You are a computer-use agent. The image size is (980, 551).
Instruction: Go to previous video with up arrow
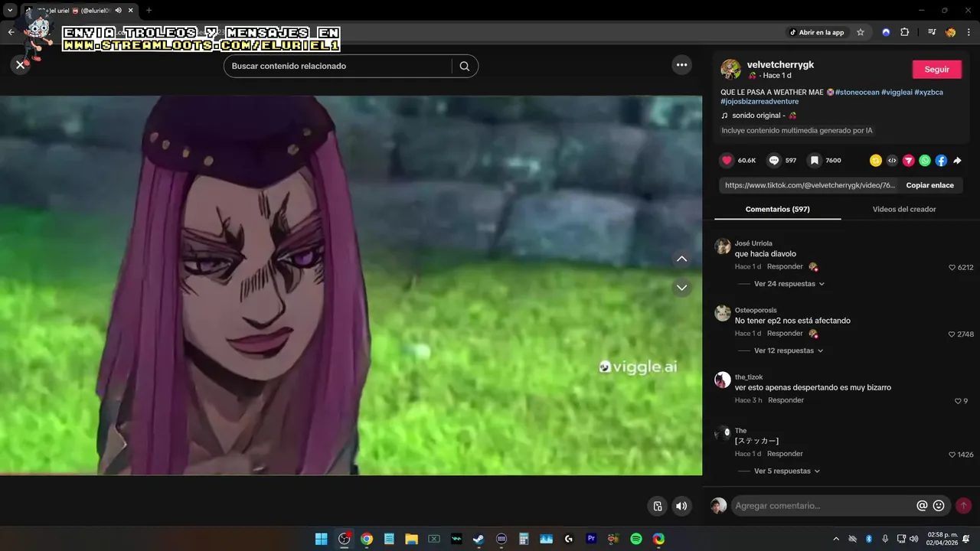pos(681,259)
